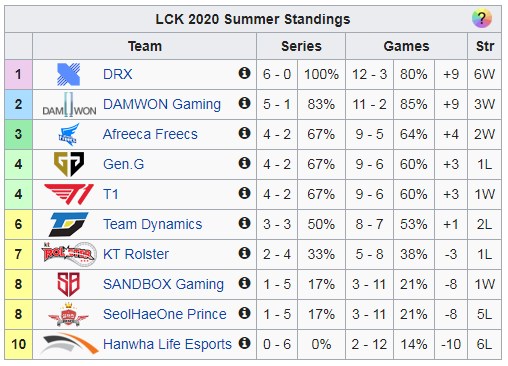Open the Afreeca Freecs team page
508x366 pixels.
click(150, 134)
